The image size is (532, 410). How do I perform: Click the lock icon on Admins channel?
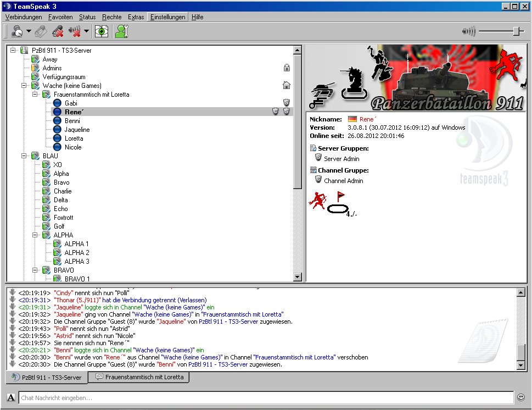point(286,68)
